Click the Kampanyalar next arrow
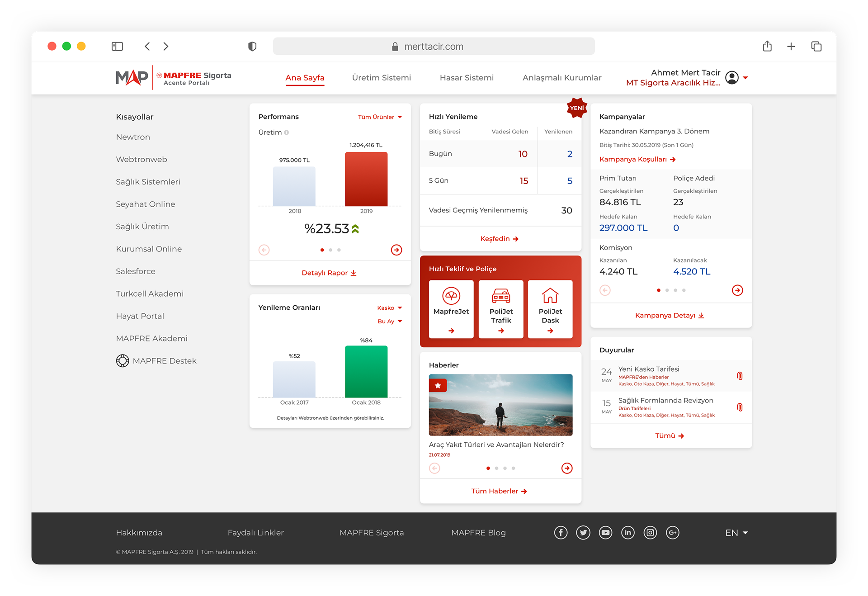868x596 pixels. (737, 290)
